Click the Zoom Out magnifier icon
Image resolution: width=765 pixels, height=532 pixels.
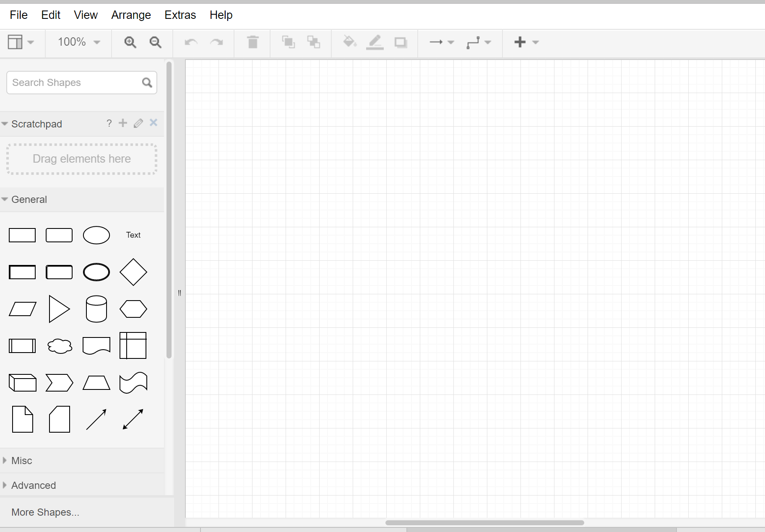155,42
